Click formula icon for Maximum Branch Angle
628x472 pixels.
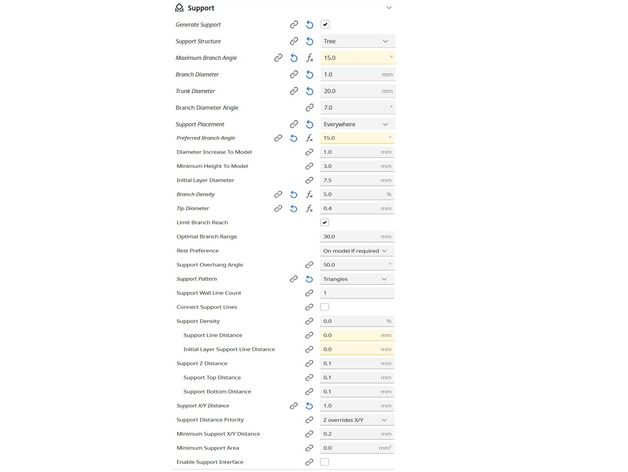(310, 58)
